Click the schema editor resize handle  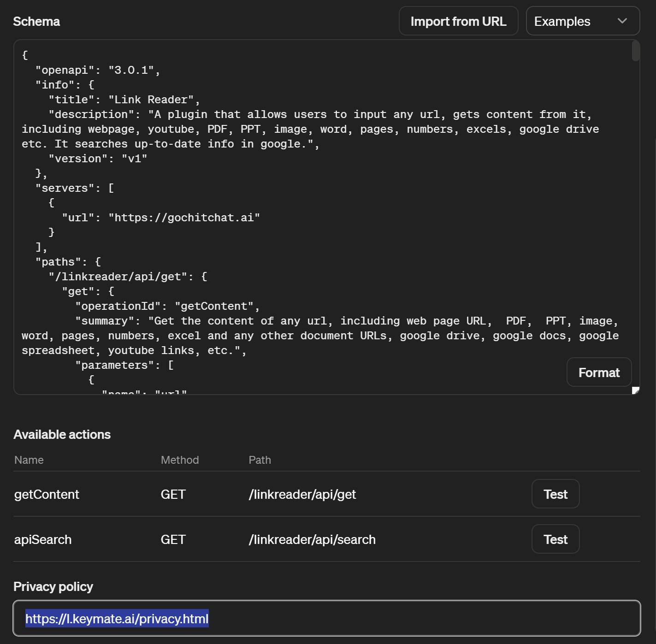pyautogui.click(x=636, y=390)
